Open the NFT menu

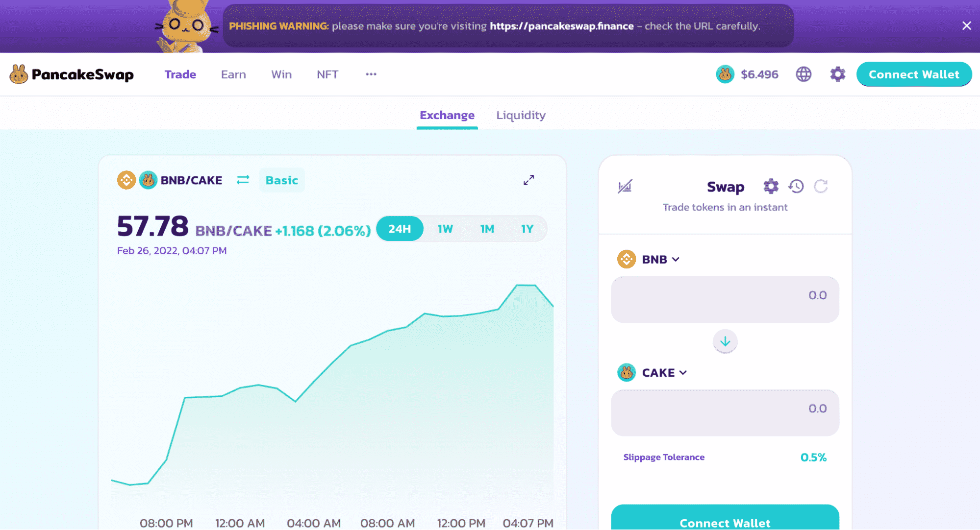327,74
